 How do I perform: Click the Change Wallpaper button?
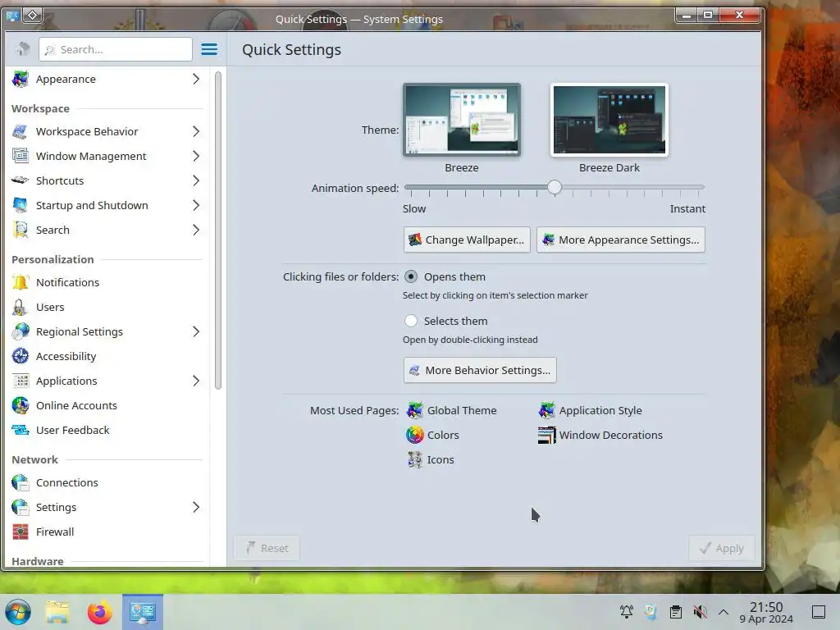pos(467,240)
